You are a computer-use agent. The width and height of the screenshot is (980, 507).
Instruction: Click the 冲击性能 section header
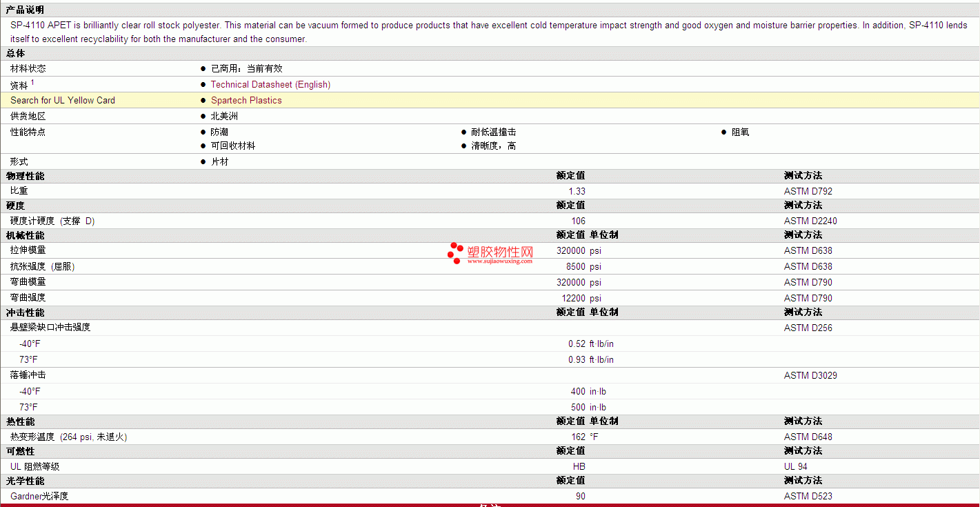pos(25,312)
